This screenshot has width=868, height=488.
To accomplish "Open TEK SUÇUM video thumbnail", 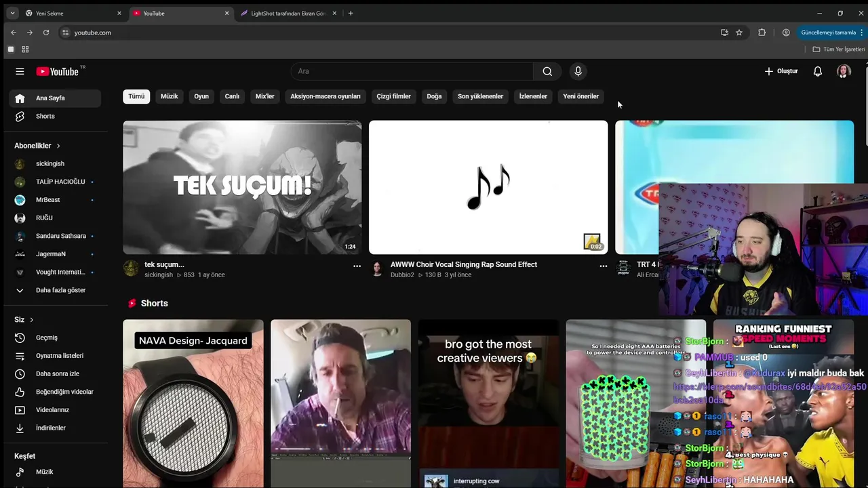I will (x=242, y=187).
